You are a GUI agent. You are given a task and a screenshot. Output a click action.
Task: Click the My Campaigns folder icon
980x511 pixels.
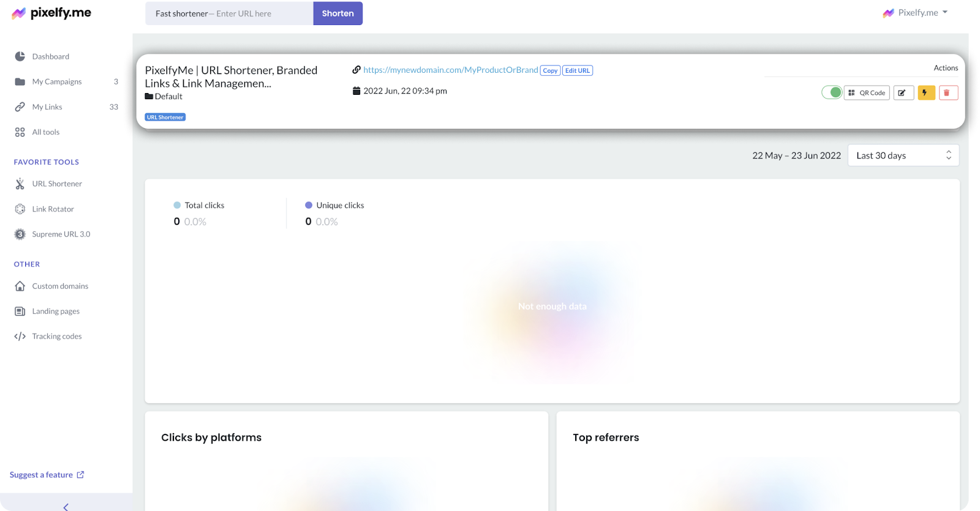[x=20, y=81]
